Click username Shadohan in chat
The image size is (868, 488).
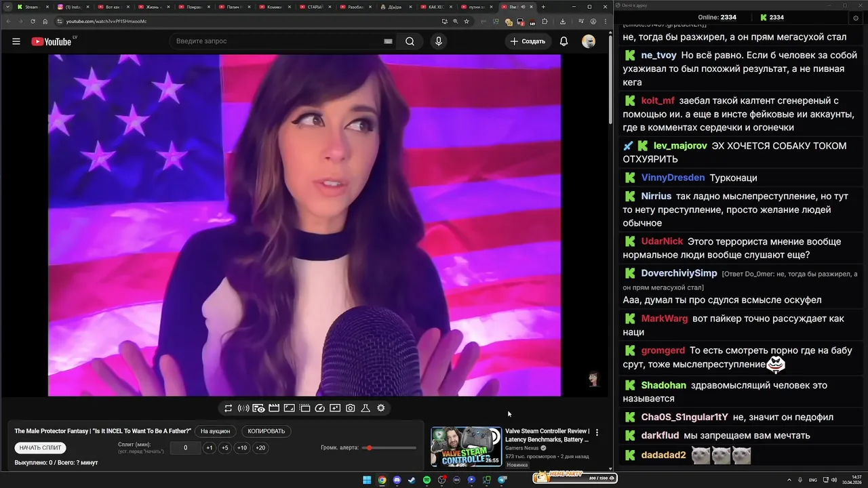click(664, 385)
